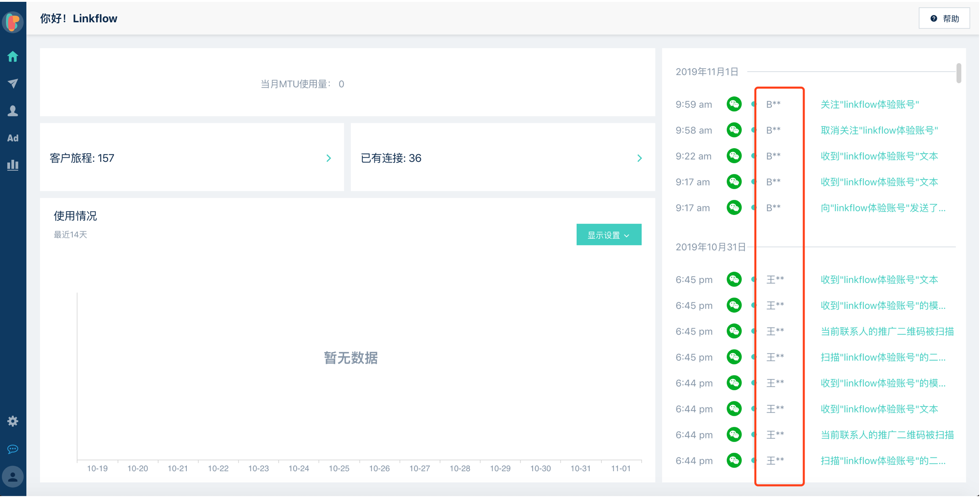Click the 帮助 help button
Viewport: 980px width, 497px height.
pyautogui.click(x=944, y=19)
